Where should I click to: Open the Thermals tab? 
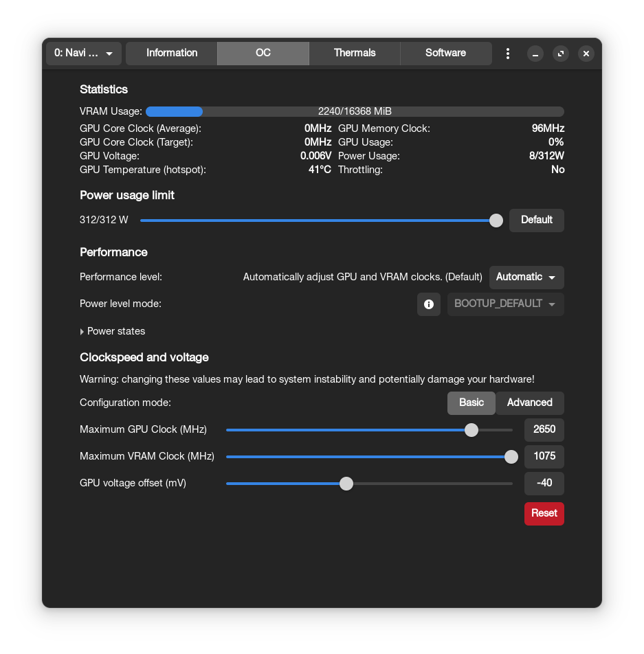355,53
